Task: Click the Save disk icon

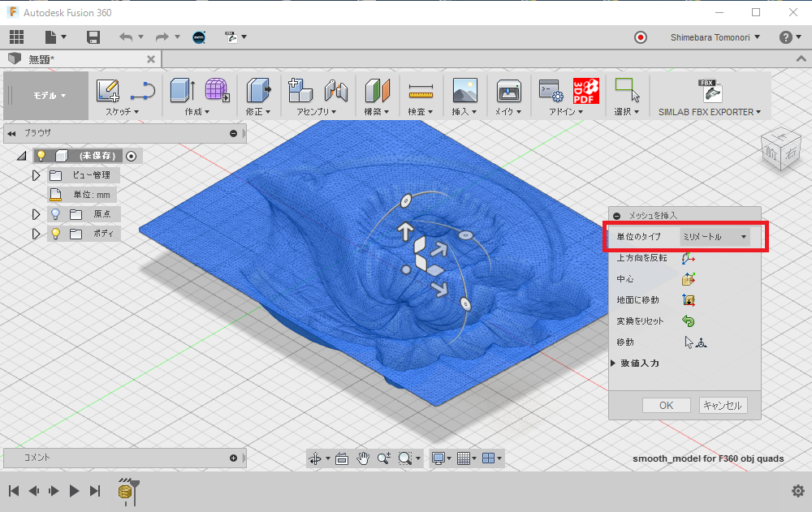Action: pyautogui.click(x=93, y=37)
